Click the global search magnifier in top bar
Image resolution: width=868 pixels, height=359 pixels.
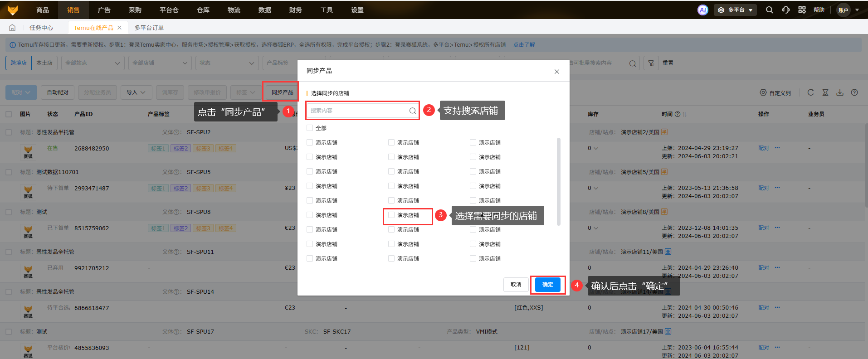pyautogui.click(x=769, y=10)
